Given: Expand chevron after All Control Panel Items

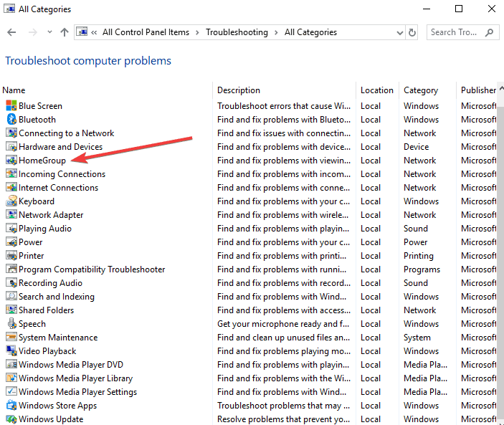Looking at the screenshot, I should (197, 32).
